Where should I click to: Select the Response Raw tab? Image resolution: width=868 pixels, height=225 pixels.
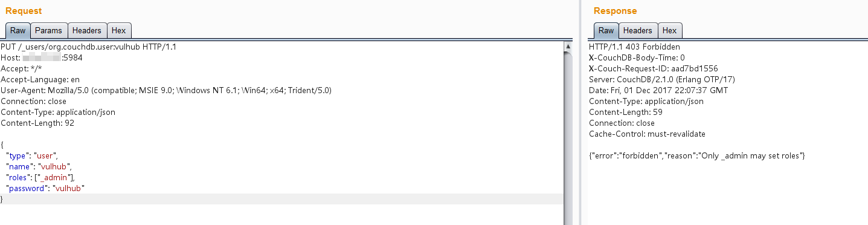[x=606, y=30]
